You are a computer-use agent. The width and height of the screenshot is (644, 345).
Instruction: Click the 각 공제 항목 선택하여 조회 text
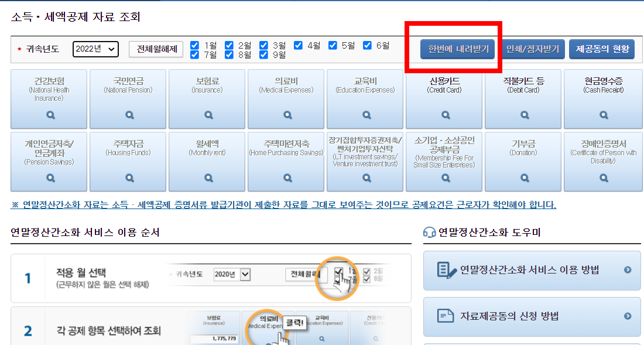(108, 330)
